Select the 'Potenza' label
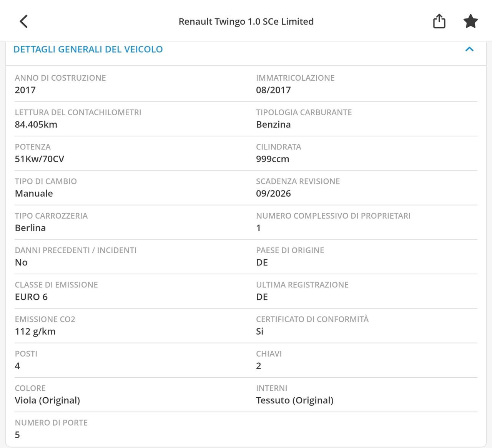 tap(33, 147)
